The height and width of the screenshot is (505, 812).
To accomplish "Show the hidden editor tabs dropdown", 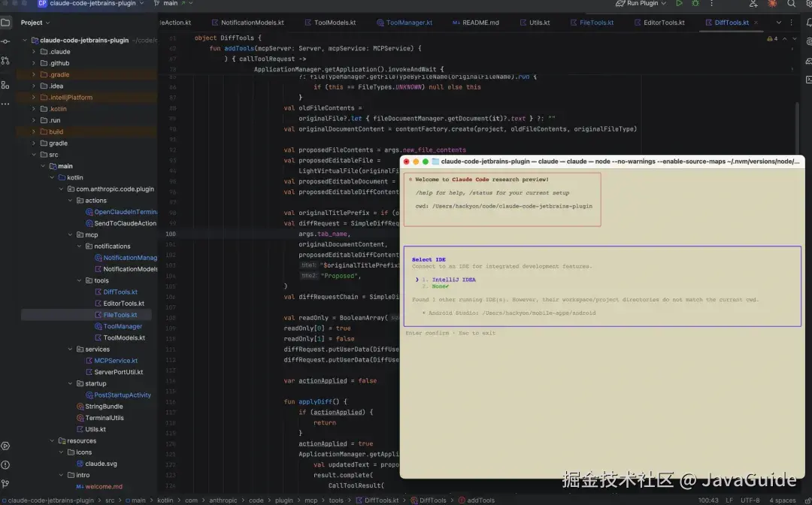I will click(x=778, y=23).
